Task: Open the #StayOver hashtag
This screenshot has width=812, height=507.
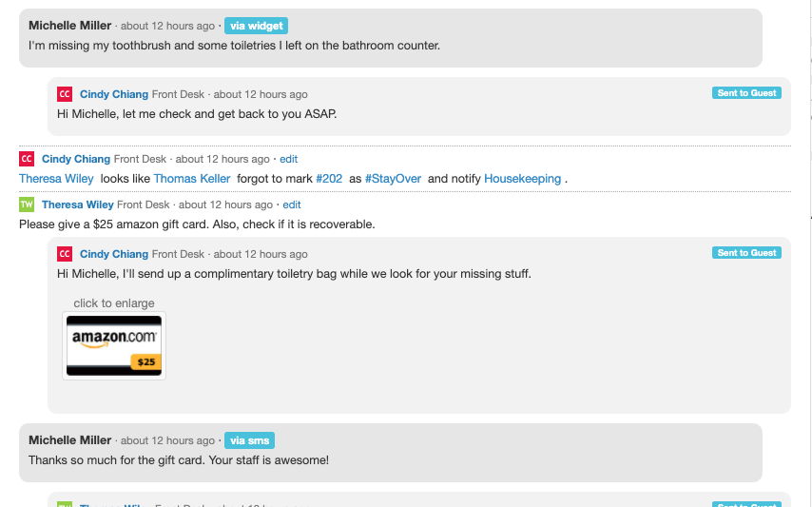Action: [393, 179]
